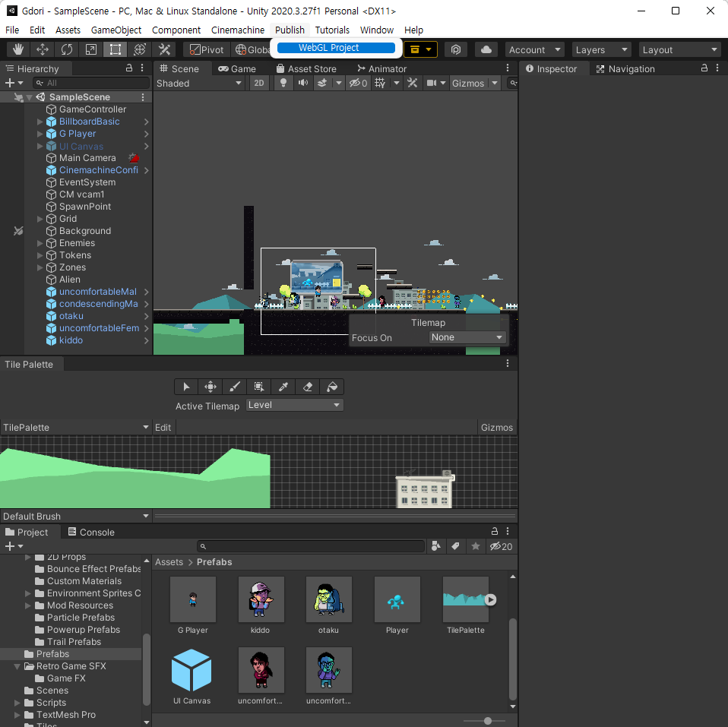Open the Shaded draw mode dropdown
The image size is (728, 727).
pos(200,83)
